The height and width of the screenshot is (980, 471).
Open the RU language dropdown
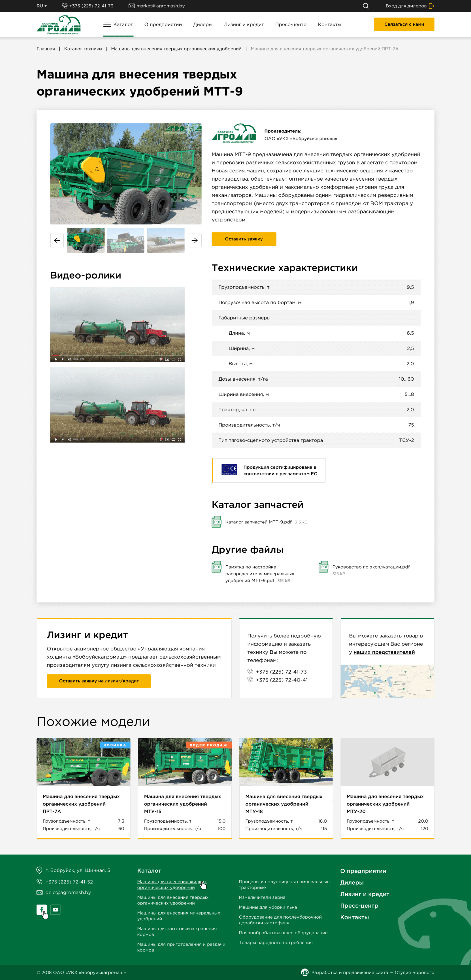tap(41, 6)
